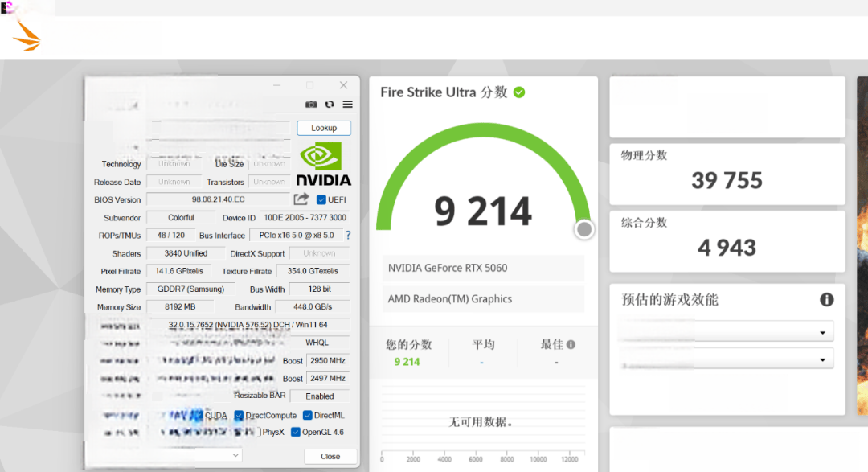Click the NVIDIA GeForce RTX 5060 row
The image size is (868, 472).
(x=483, y=268)
